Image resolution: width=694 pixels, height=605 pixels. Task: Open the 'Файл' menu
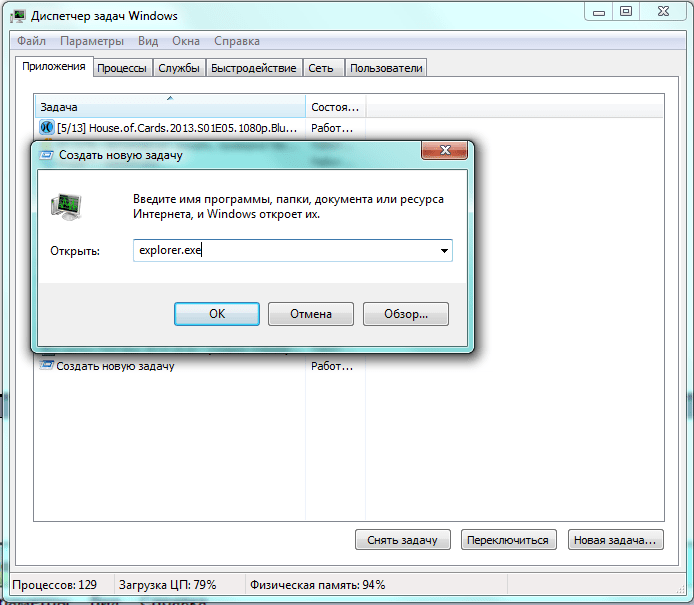pyautogui.click(x=31, y=41)
